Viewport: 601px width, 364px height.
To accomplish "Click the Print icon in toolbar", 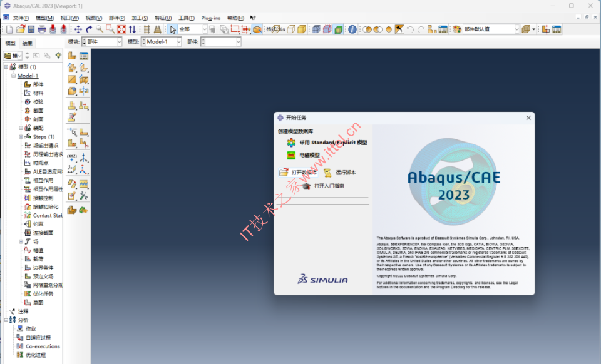I will pos(42,29).
